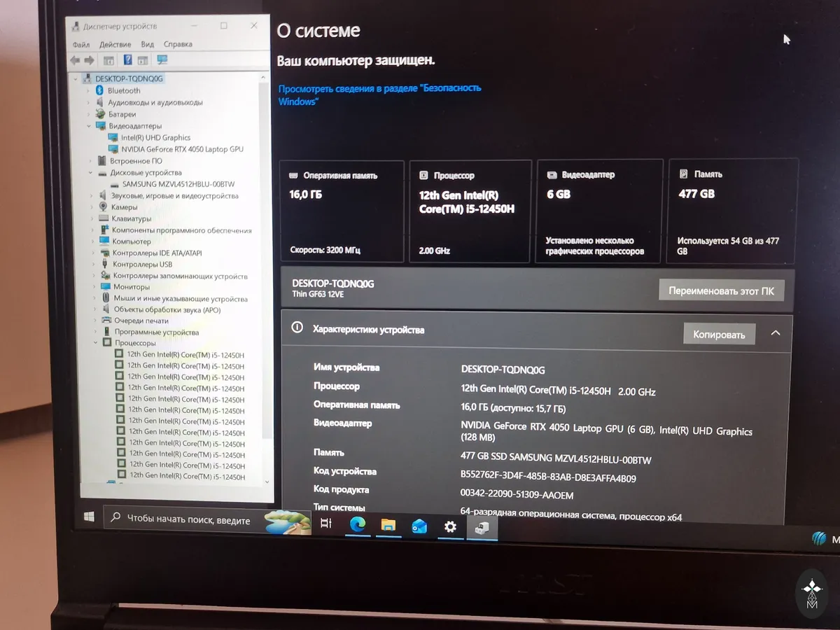The width and height of the screenshot is (840, 630).
Task: Select NVIDIA GeForce RTX 4050 Laptop GPU device
Action: [182, 149]
